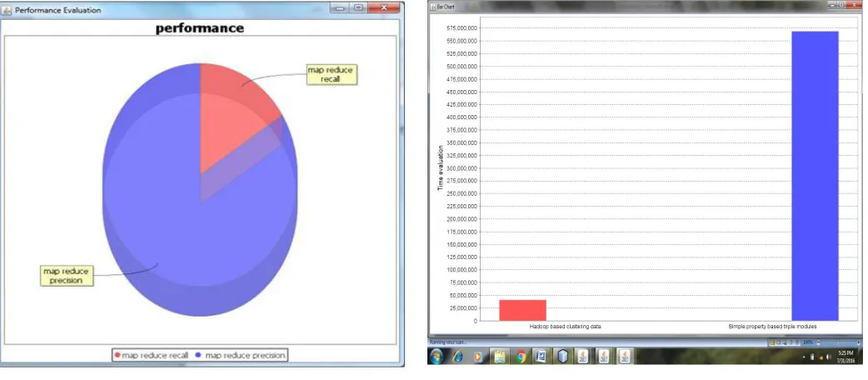
Task: Click the Windows Start orb
Action: 436,356
